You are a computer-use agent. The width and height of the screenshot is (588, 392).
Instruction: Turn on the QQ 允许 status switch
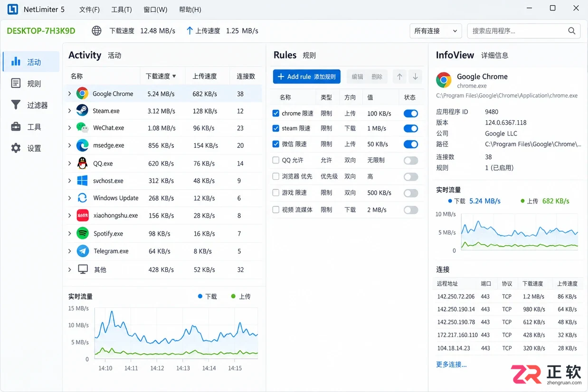pos(411,161)
